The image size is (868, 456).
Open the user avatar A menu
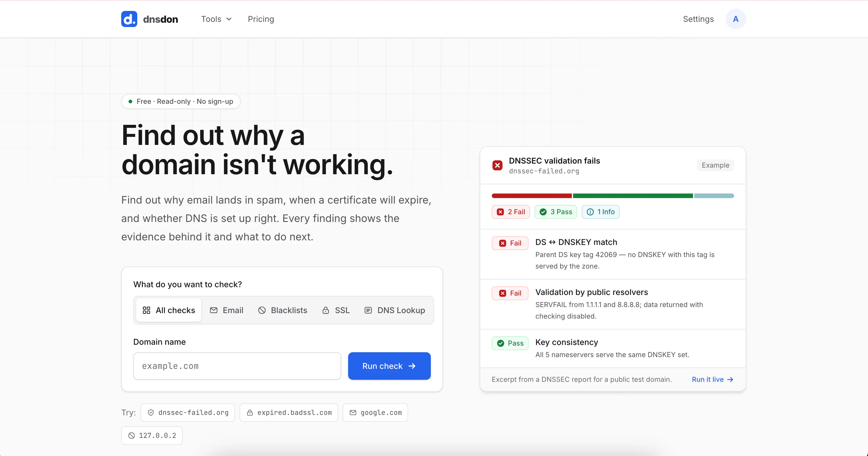click(x=736, y=19)
